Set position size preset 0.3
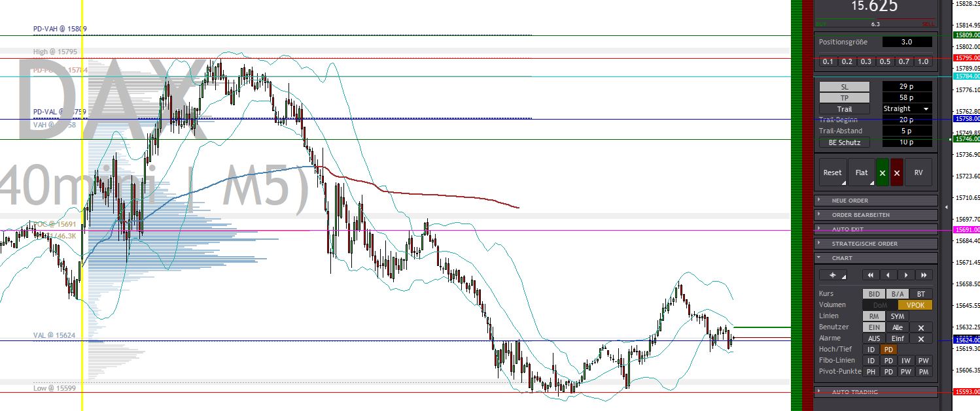The image size is (980, 411). (x=866, y=61)
